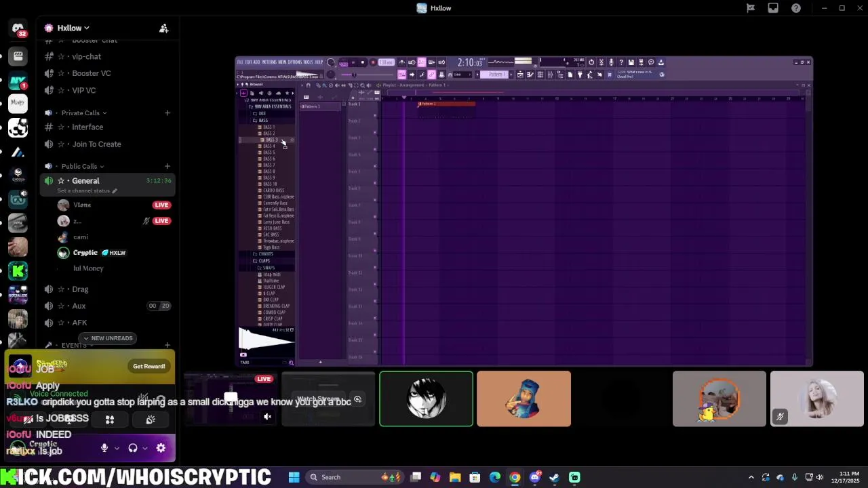Mute Track 2 in the FL playlist
This screenshot has width=868, height=488.
tap(375, 132)
